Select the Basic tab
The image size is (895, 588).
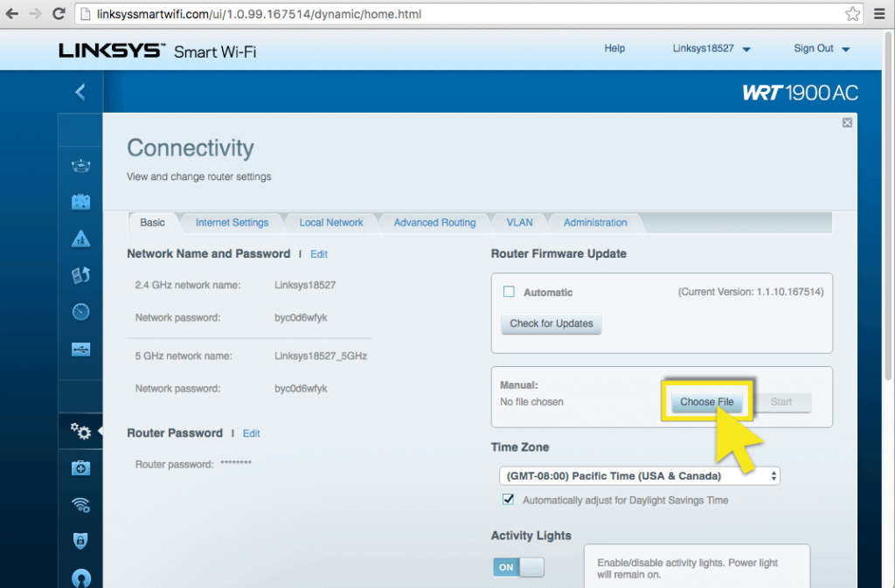(x=152, y=223)
